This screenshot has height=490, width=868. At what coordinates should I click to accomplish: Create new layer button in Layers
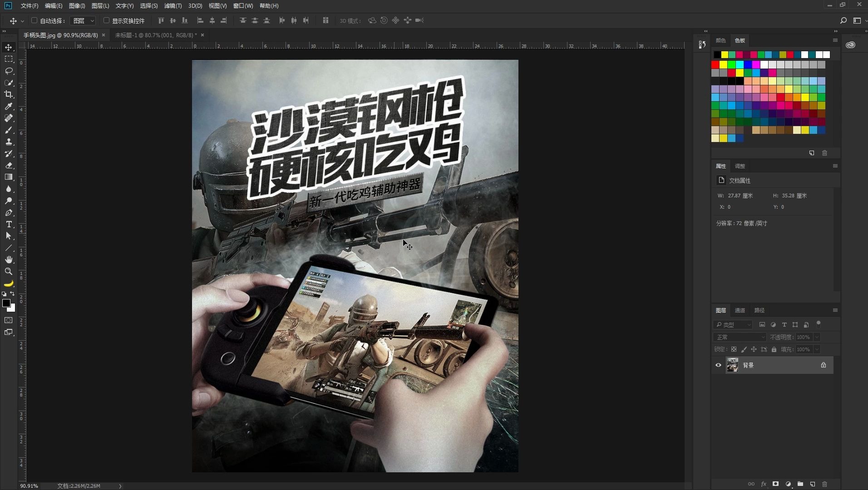click(813, 484)
